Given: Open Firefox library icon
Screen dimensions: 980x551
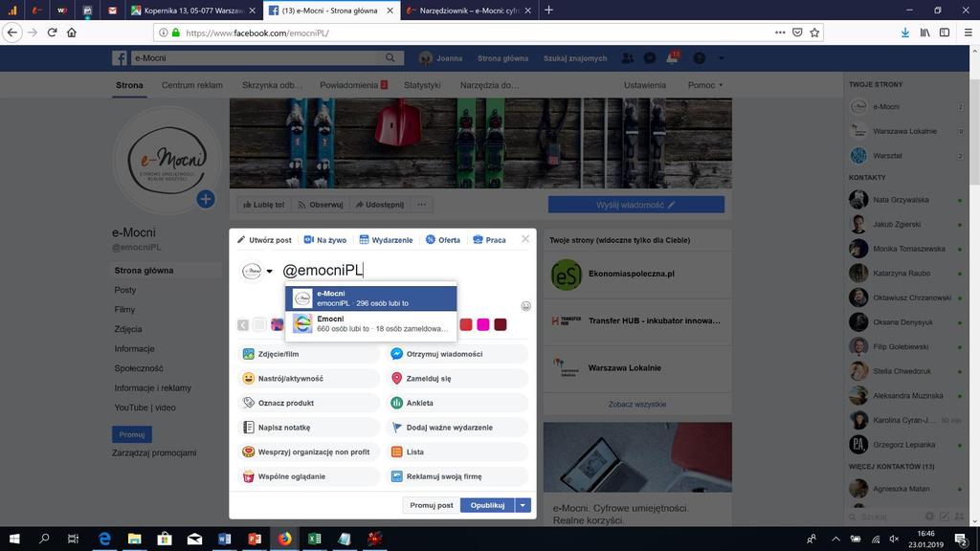Looking at the screenshot, I should (x=925, y=33).
